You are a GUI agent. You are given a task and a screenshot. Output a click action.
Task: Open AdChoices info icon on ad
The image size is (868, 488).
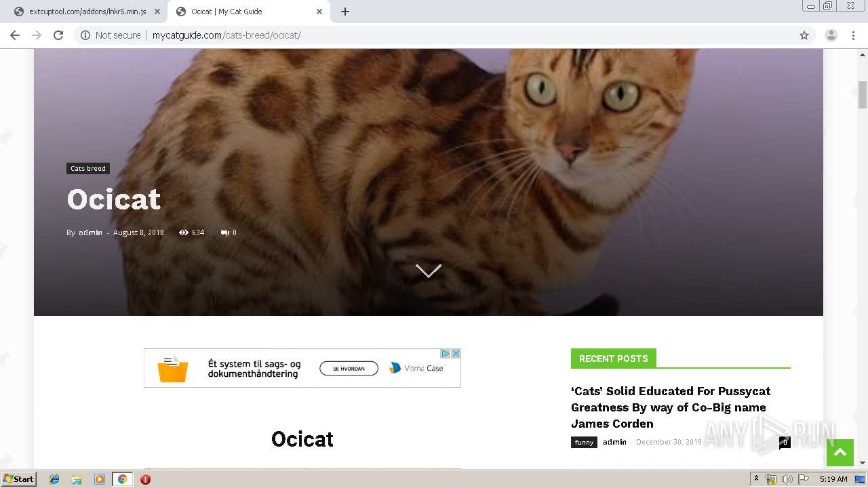pos(446,353)
